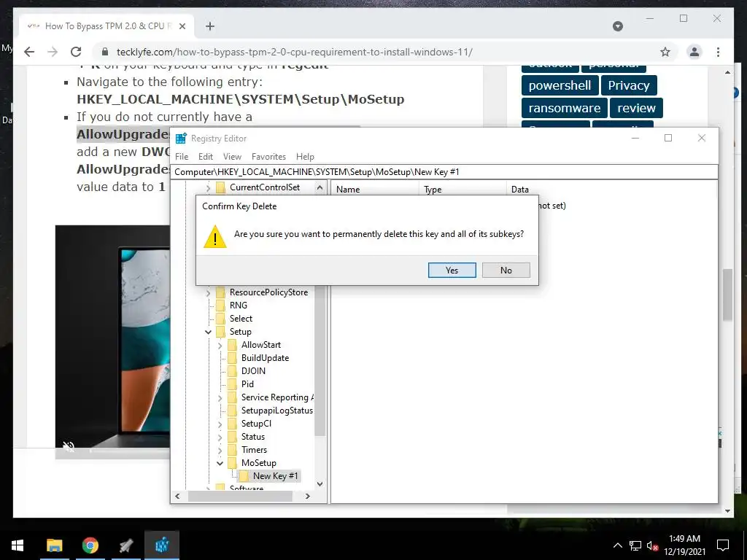Click the muted volume tray icon
This screenshot has width=747, height=560.
[652, 545]
